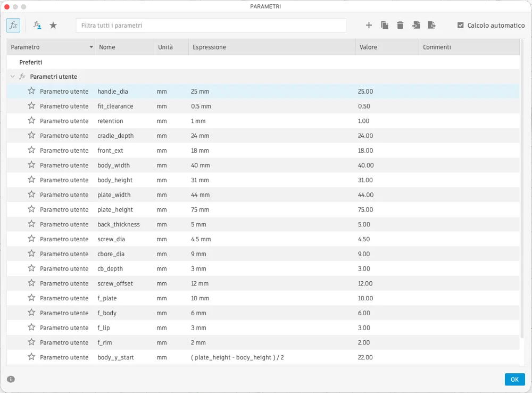Click the Nome column header
The height and width of the screenshot is (393, 532).
pyautogui.click(x=124, y=47)
